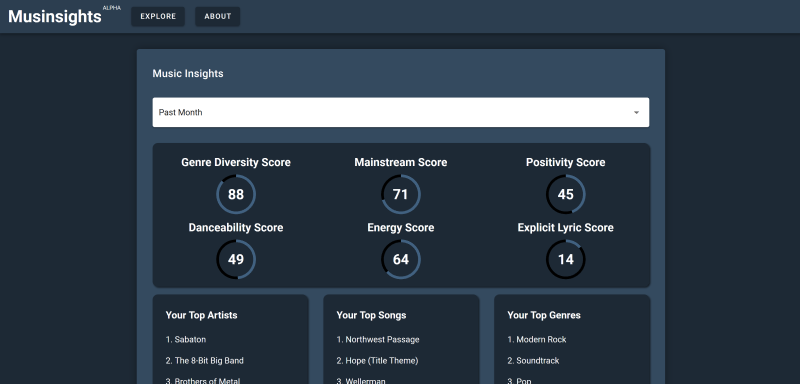800x384 pixels.
Task: Click the Explicit Lyric Score gauge showing 14
Action: click(x=566, y=260)
